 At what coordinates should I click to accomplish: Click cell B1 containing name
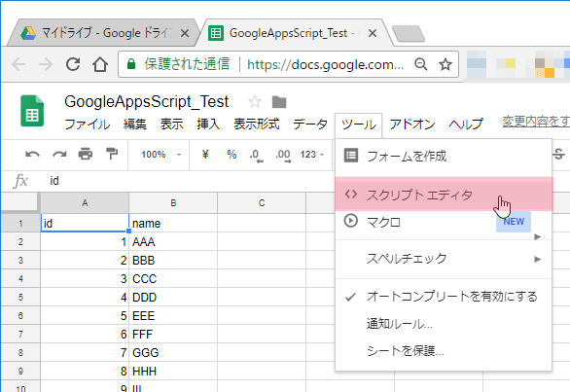pos(173,223)
